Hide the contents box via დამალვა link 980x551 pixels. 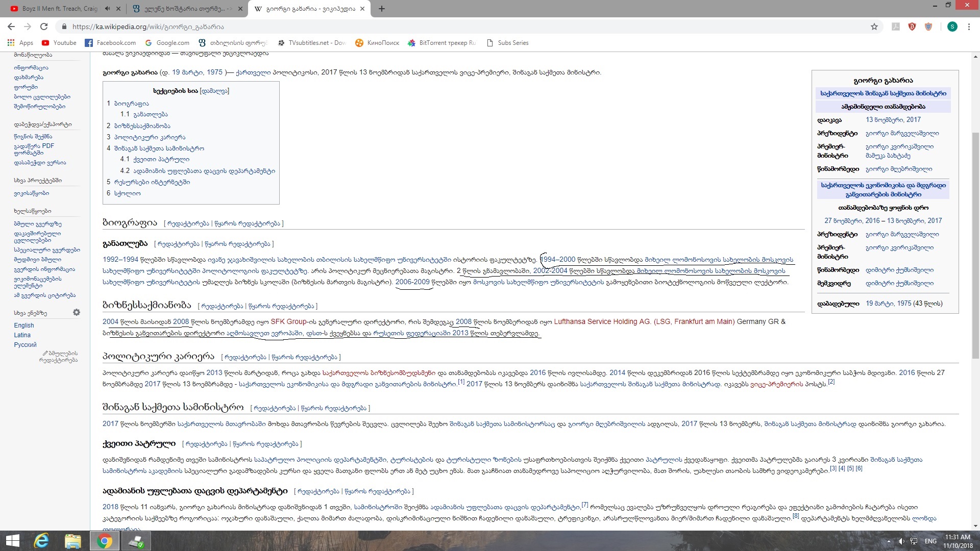pyautogui.click(x=214, y=90)
